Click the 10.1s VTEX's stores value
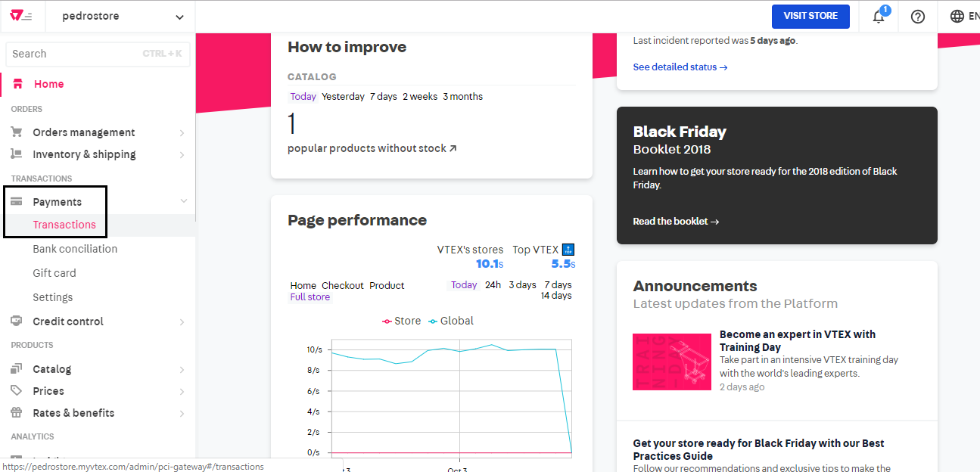Image resolution: width=980 pixels, height=472 pixels. point(490,264)
